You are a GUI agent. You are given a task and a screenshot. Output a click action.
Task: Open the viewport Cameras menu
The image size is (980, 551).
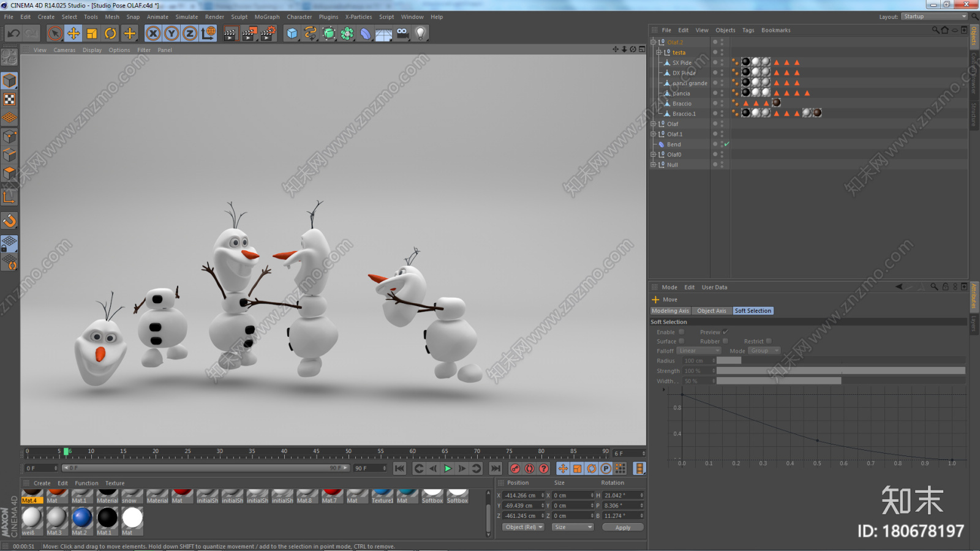[x=64, y=50]
